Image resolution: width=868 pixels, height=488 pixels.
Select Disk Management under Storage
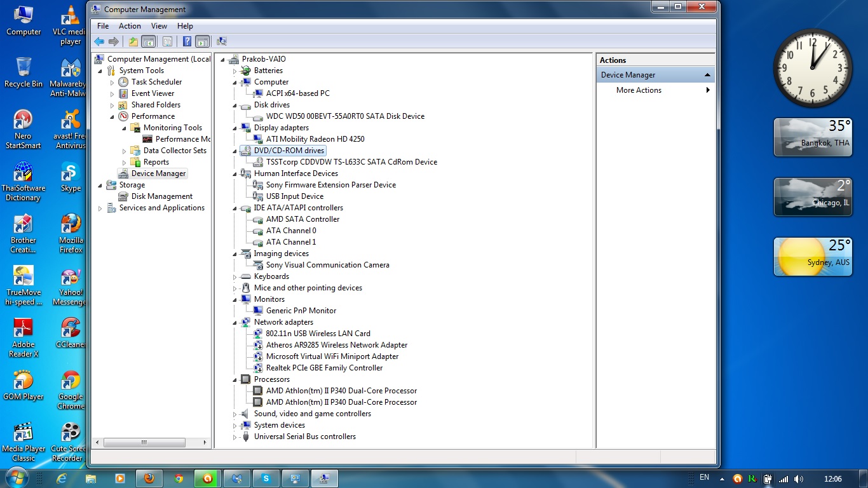pyautogui.click(x=161, y=196)
